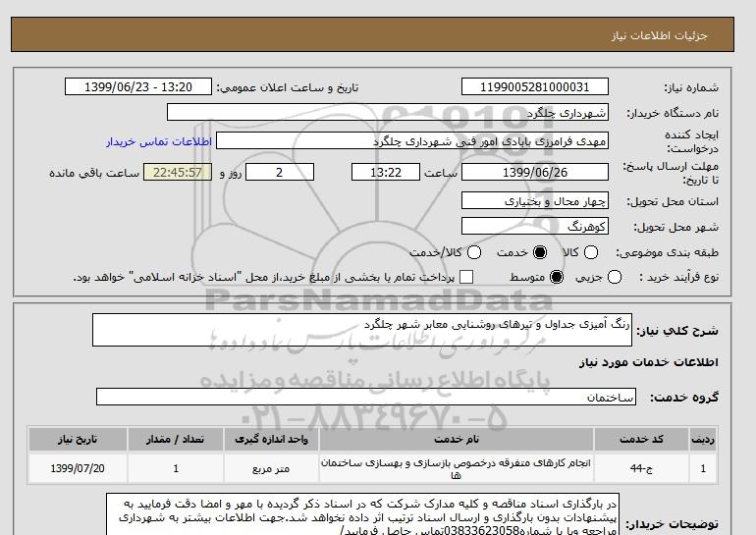756x535 pixels.
Task: Click the service name cell in row 1
Action: (x=457, y=468)
